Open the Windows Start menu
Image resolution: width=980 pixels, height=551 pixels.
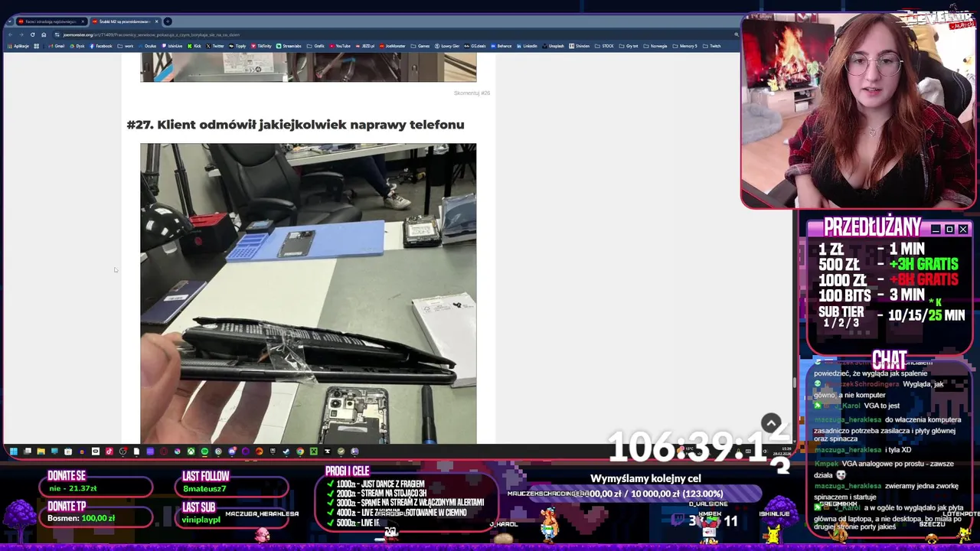[14, 452]
